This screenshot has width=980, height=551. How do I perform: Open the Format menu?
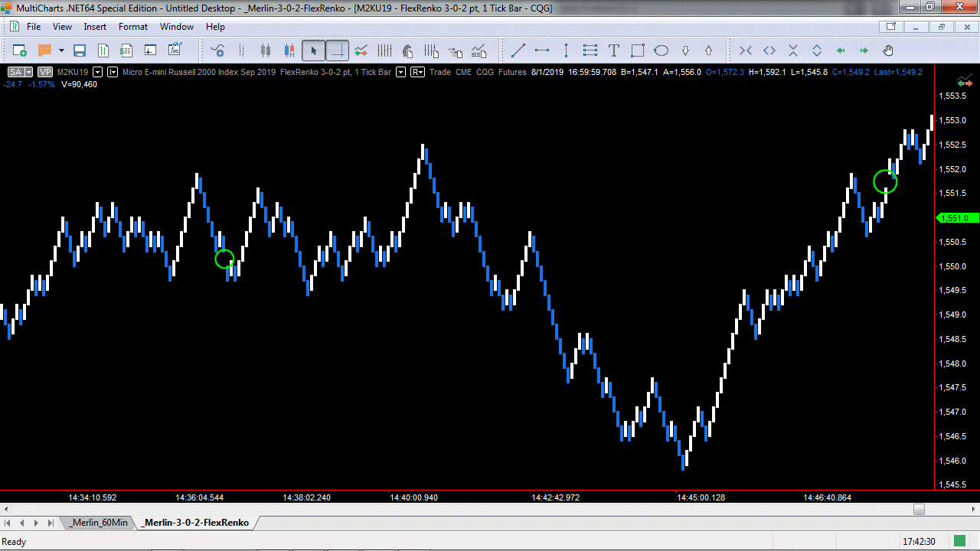(x=133, y=27)
